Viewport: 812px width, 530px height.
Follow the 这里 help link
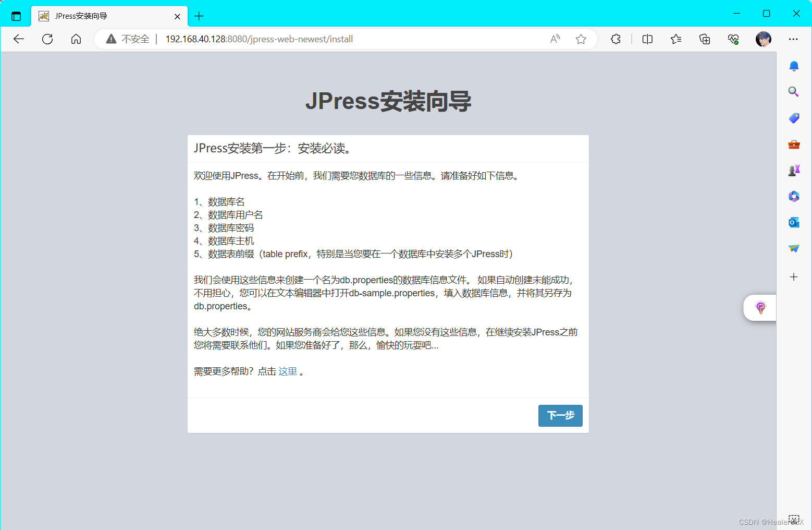[x=288, y=371]
